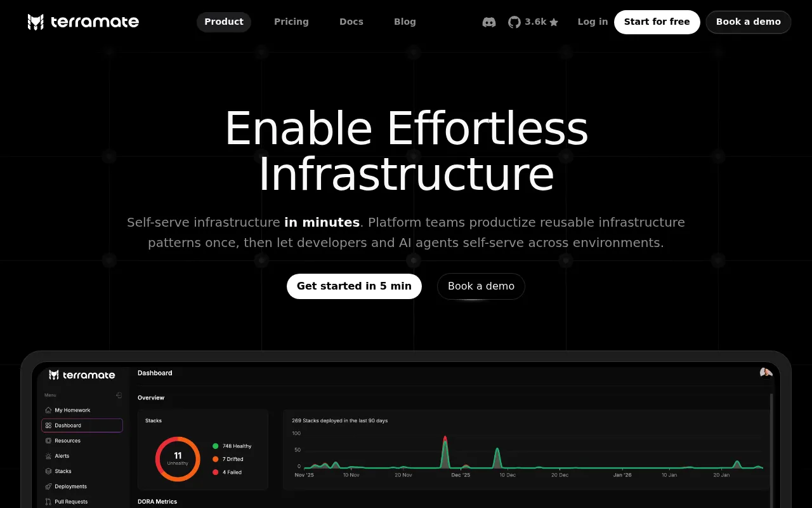Screen dimensions: 812x508
Task: Open the Docs menu item
Action: (351, 22)
